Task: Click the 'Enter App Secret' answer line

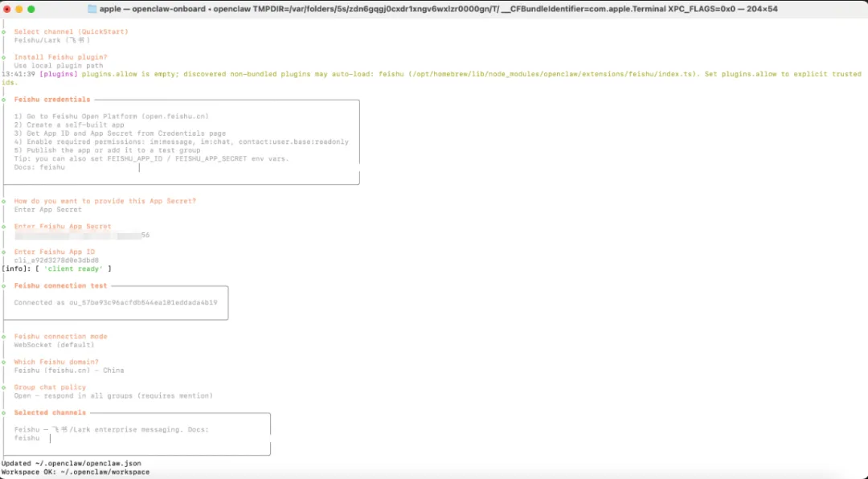Action: tap(47, 209)
